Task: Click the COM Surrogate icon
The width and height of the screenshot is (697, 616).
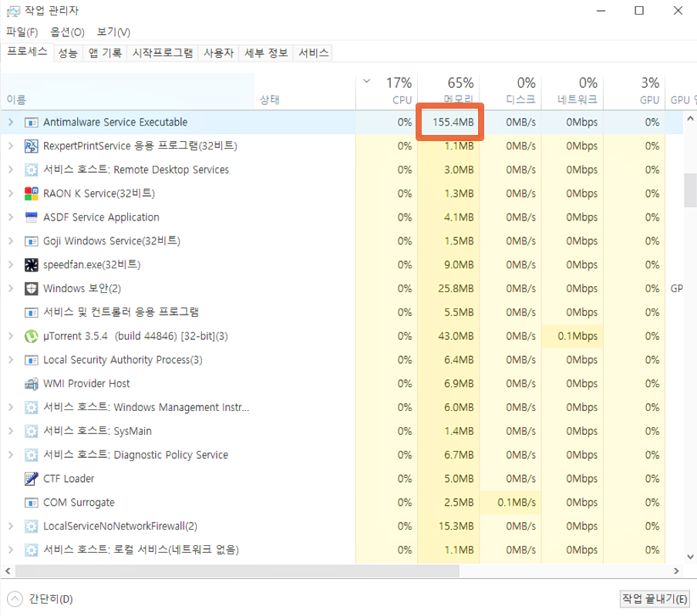Action: 31,503
